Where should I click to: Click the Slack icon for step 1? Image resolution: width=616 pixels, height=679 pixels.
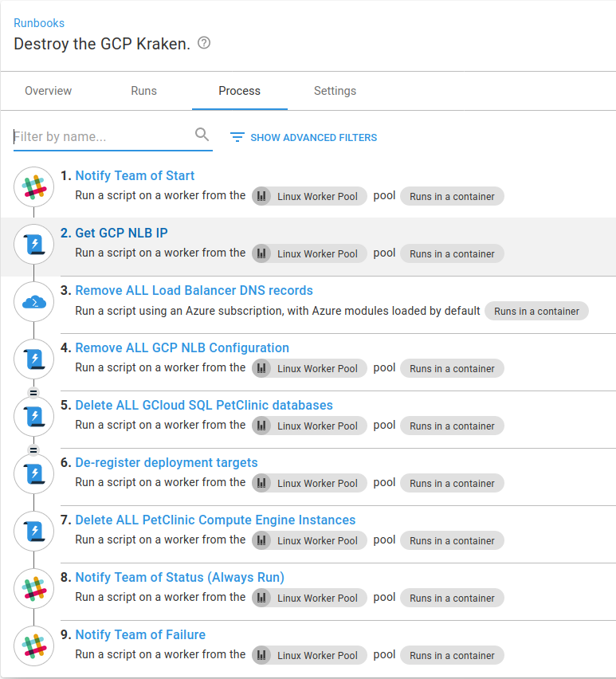pos(33,188)
